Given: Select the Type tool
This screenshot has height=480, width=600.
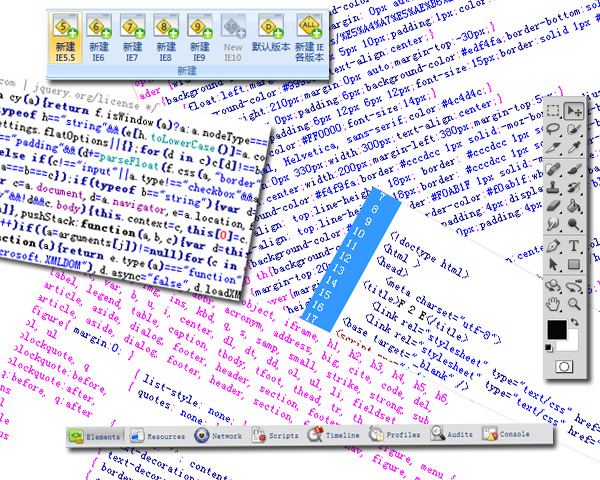Looking at the screenshot, I should click(x=574, y=246).
